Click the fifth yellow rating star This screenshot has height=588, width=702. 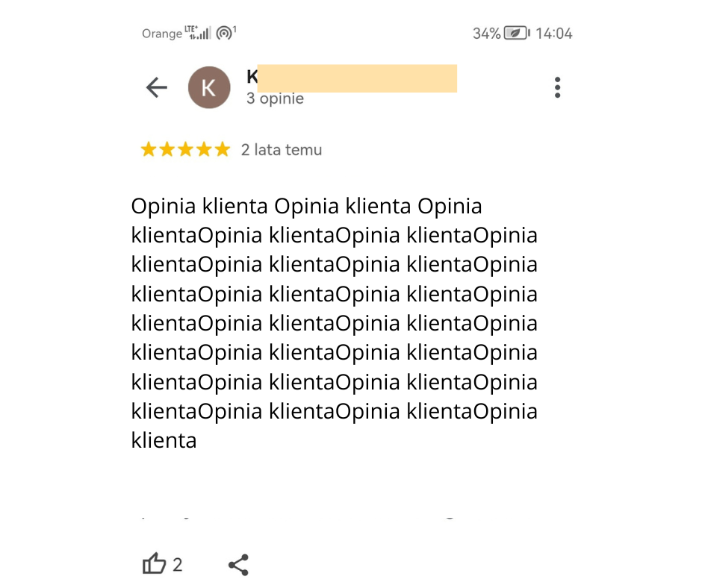click(x=222, y=150)
